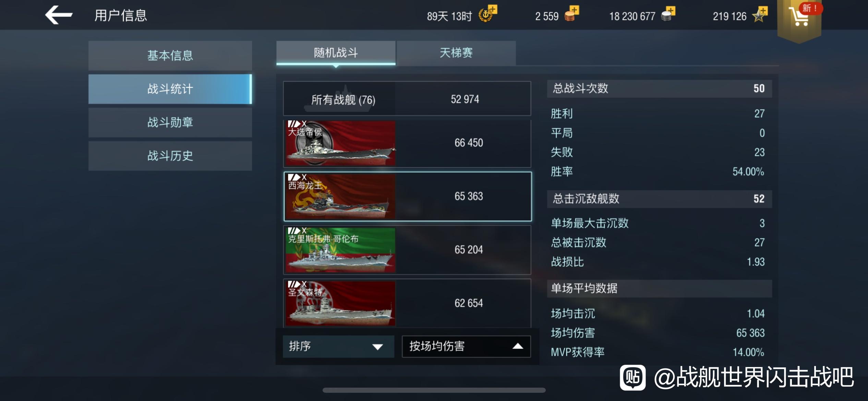Viewport: 868px width, 401px height.
Task: Select the 所有战舰 (76) row
Action: point(407,99)
